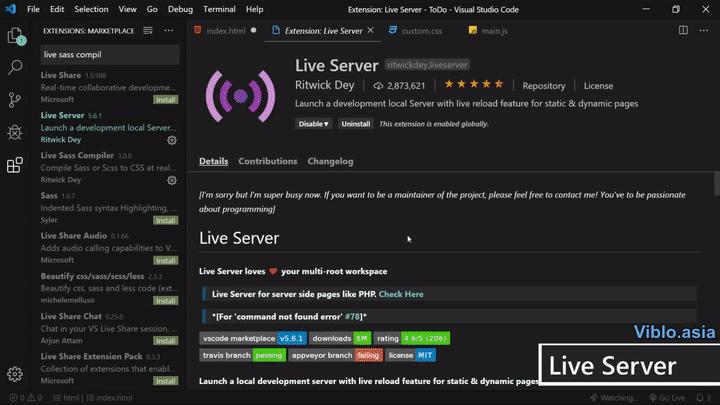This screenshot has height=405, width=720.
Task: Open the Edit menu
Action: click(x=57, y=9)
